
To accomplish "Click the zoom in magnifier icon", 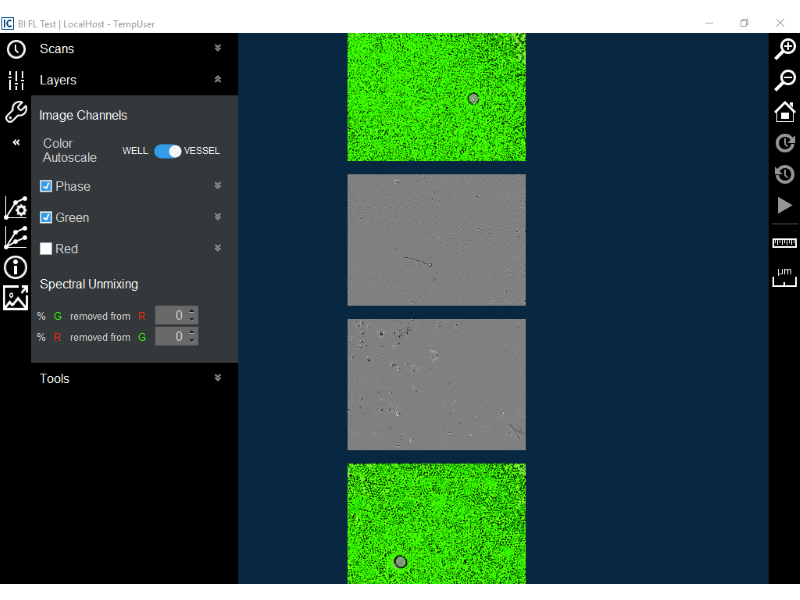I will pyautogui.click(x=785, y=50).
